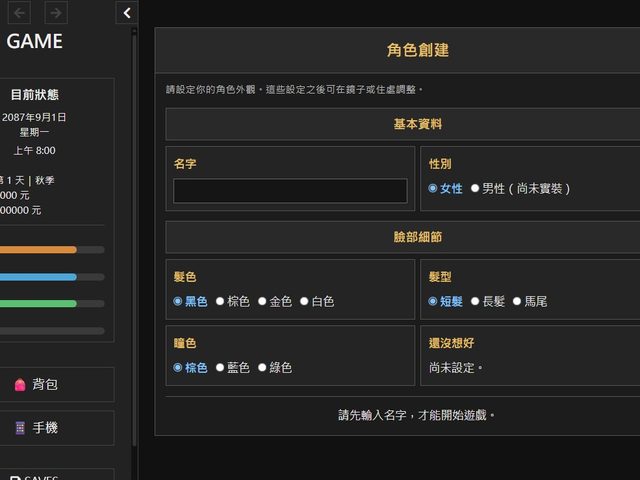The width and height of the screenshot is (640, 480).
Task: Choose 金色 hair color
Action: [x=275, y=302]
